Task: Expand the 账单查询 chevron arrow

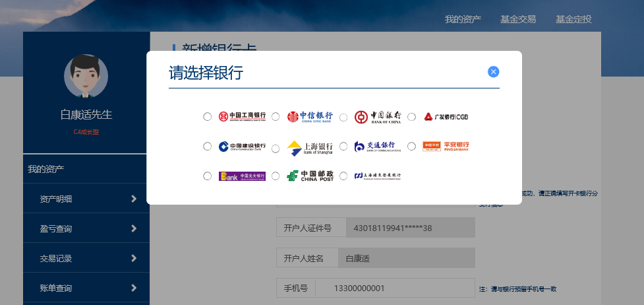Action: (x=134, y=288)
